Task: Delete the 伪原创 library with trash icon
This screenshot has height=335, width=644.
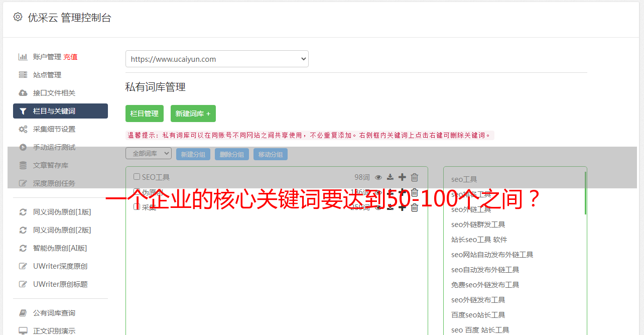Action: point(415,192)
